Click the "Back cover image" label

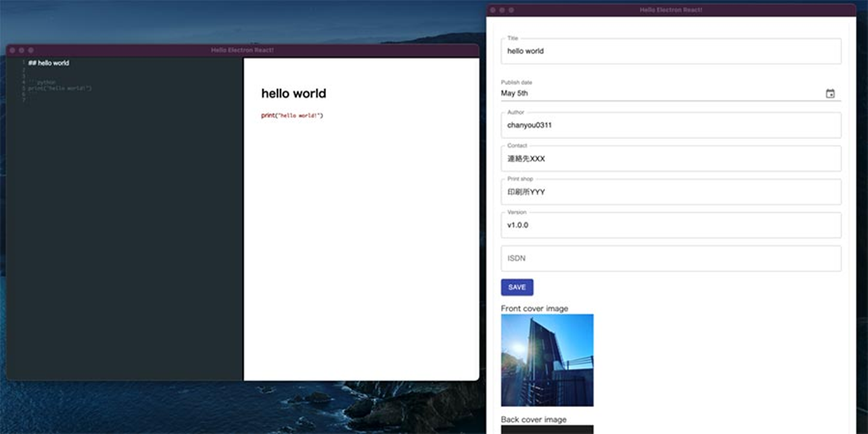pos(533,420)
